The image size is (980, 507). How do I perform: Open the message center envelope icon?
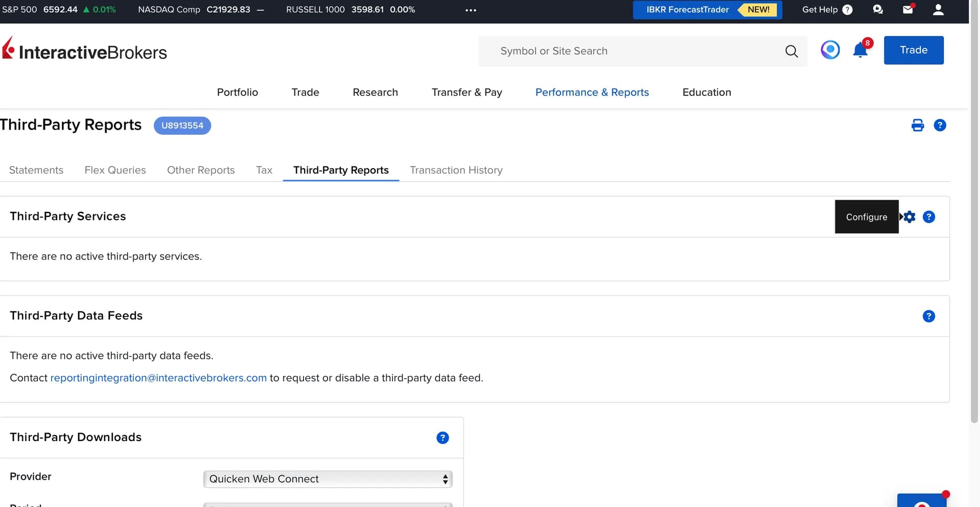click(908, 9)
